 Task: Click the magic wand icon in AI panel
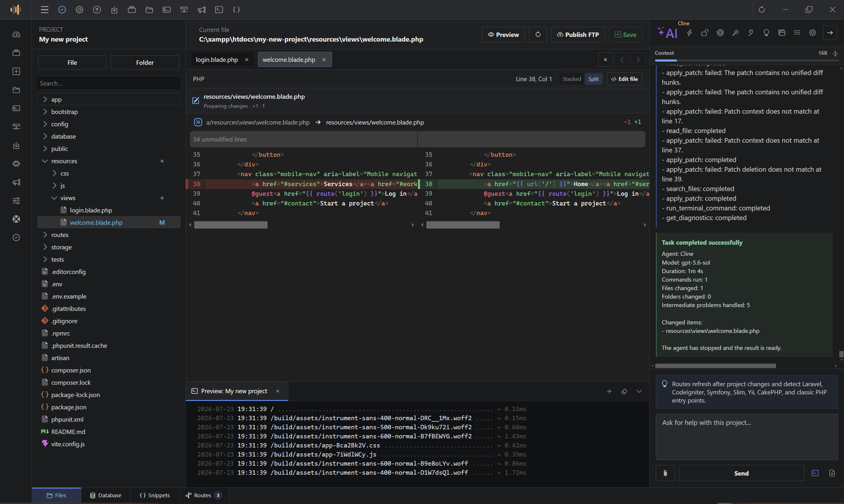point(736,33)
